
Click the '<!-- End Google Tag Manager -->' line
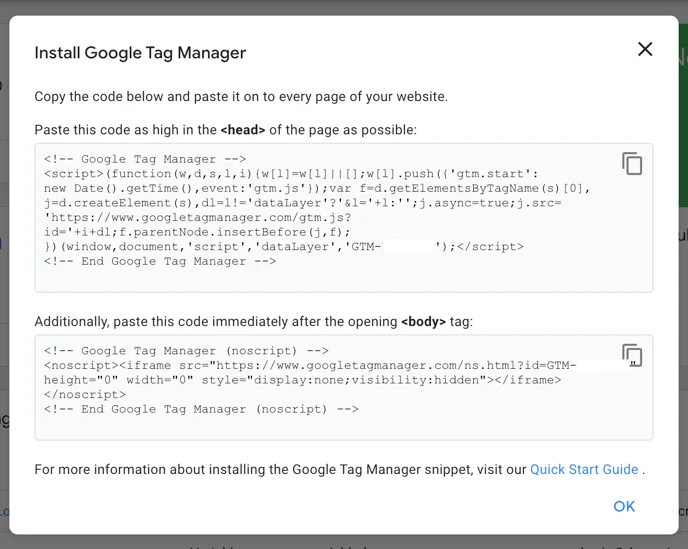click(x=160, y=262)
